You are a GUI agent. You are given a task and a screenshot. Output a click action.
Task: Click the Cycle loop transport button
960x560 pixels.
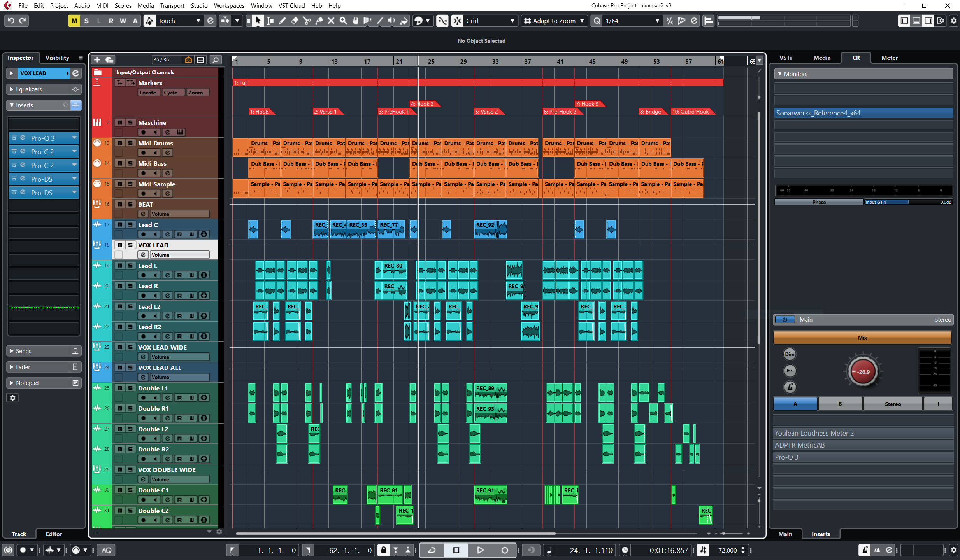point(432,550)
